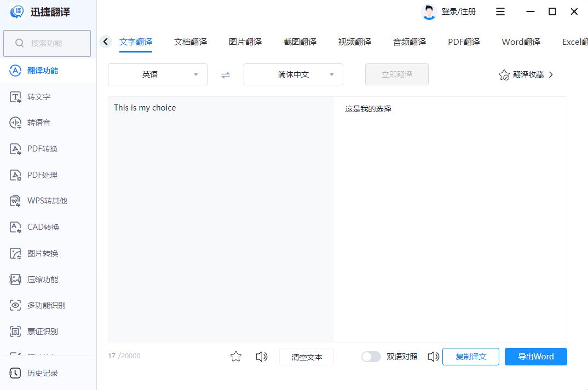Expand 翻译收藏 chevron arrow
The image size is (588, 390).
tap(551, 74)
